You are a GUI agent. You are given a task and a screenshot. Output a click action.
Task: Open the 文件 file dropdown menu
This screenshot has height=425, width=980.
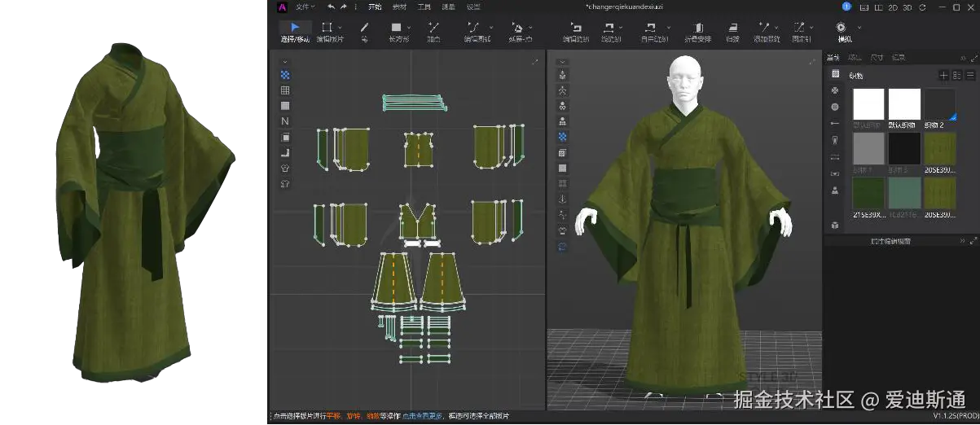(304, 7)
